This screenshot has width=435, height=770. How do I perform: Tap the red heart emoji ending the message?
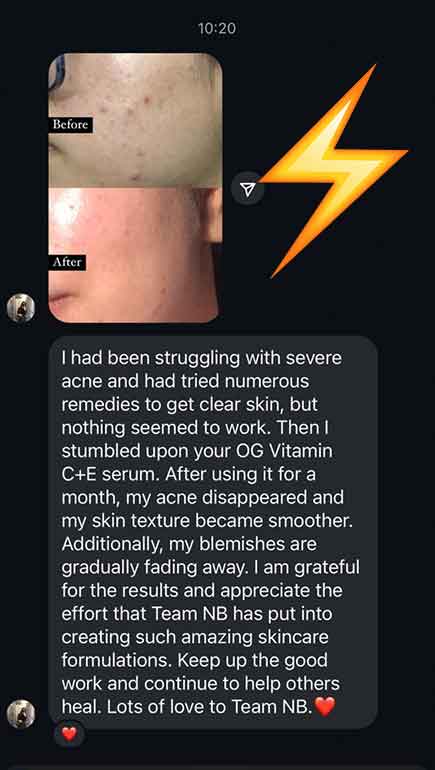(x=324, y=707)
